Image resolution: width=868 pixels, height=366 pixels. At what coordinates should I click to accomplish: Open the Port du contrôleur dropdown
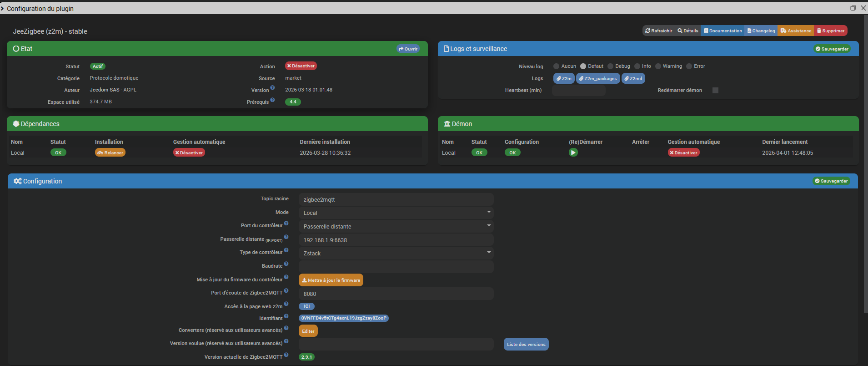[x=396, y=226]
